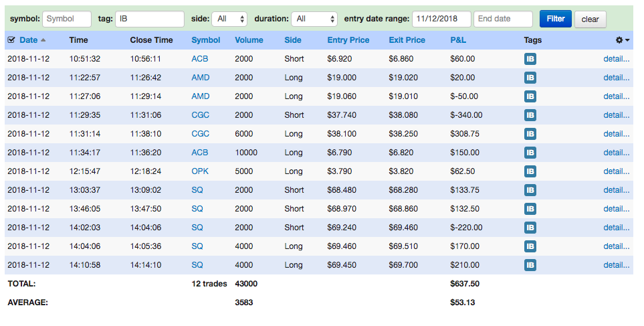Expand the column settings caret beside gear

pyautogui.click(x=627, y=40)
